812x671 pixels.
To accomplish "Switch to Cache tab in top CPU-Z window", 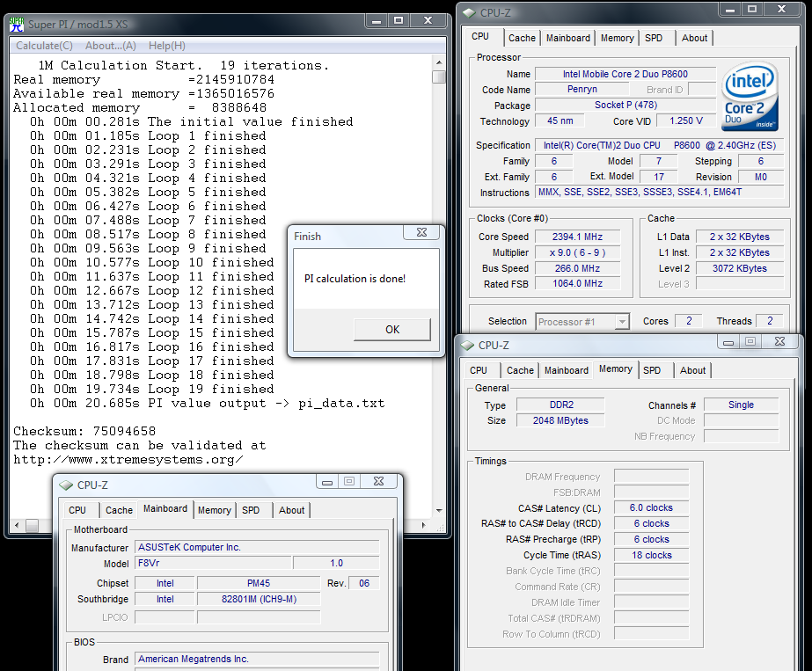I will (x=522, y=38).
